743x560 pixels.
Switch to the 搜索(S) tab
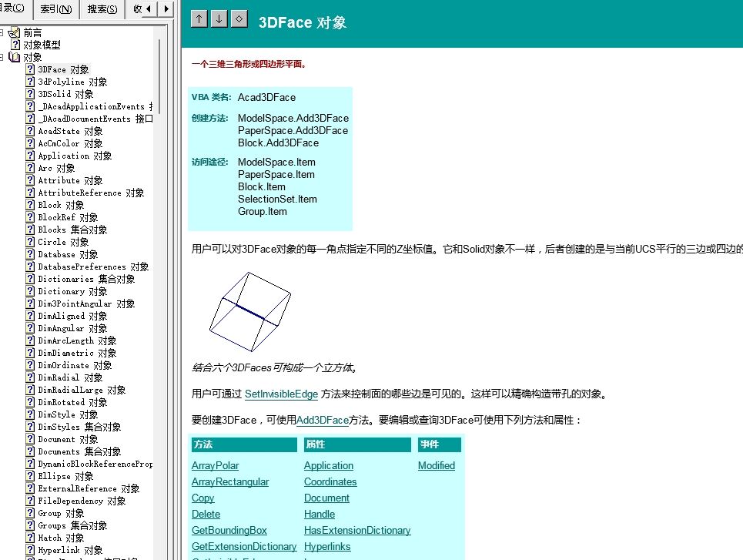(101, 9)
